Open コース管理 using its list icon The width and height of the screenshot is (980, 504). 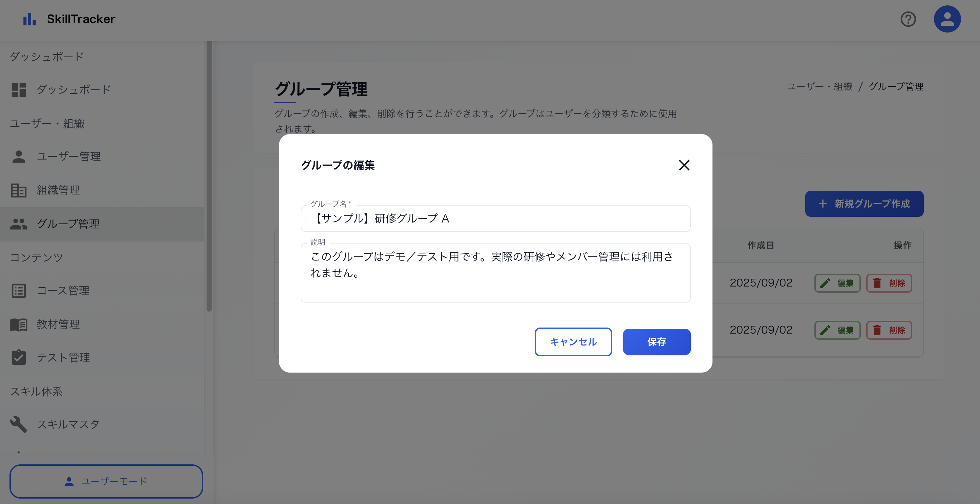click(18, 291)
